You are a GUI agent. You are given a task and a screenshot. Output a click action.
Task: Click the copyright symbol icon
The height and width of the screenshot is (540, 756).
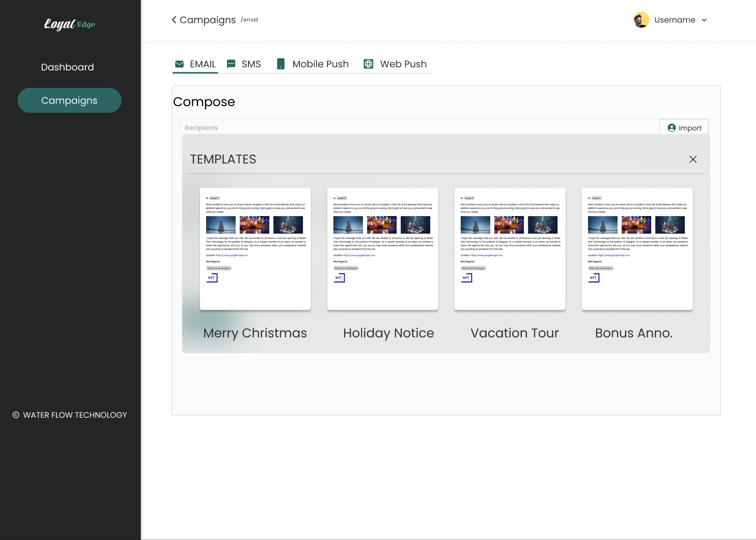16,415
